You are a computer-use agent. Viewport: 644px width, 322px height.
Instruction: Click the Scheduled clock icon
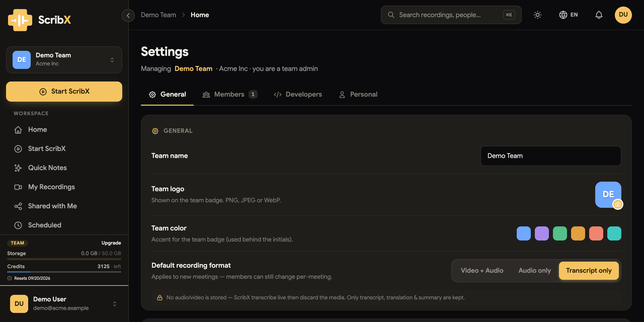coord(18,225)
